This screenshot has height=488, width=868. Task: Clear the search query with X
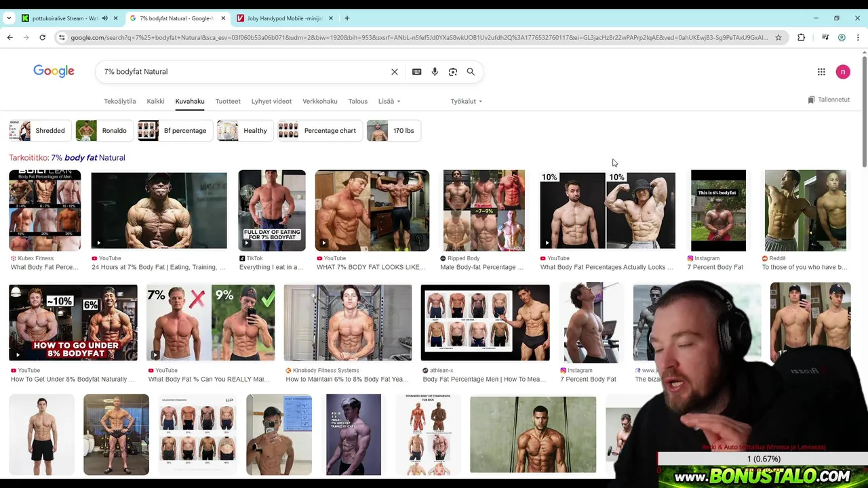point(395,72)
